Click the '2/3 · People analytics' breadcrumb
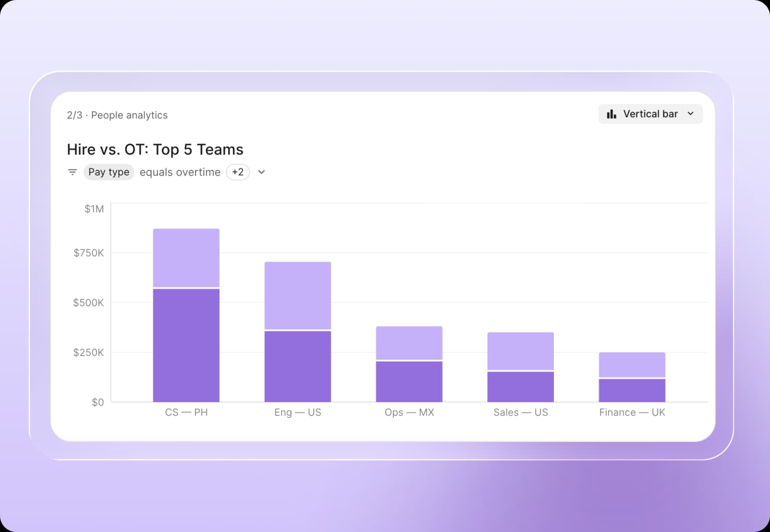The image size is (770, 532). (117, 115)
